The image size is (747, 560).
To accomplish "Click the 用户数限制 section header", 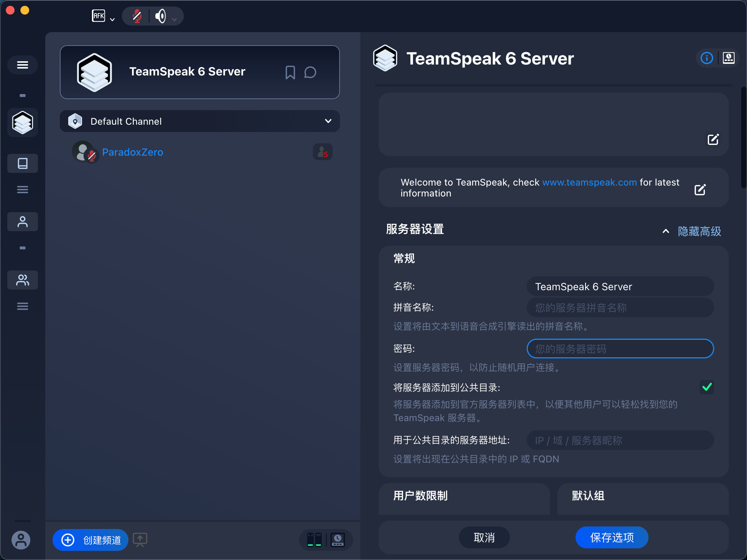I will tap(420, 496).
